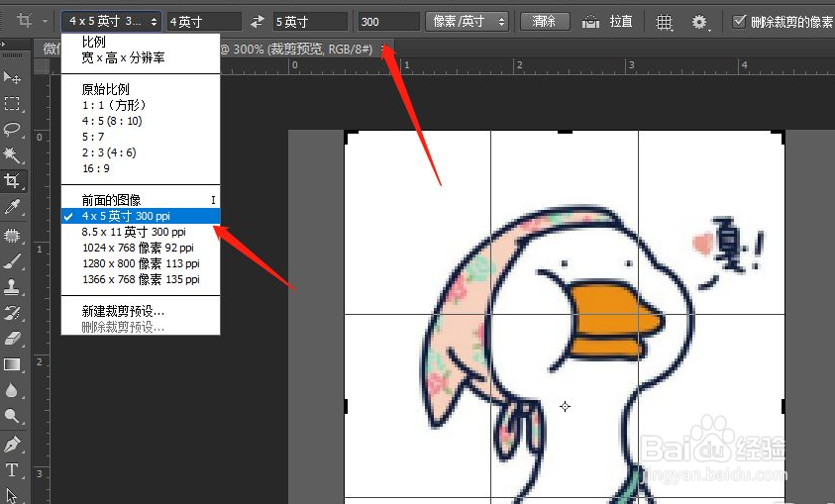Click the crop width field 4 英寸
This screenshot has width=835, height=504.
coord(204,22)
